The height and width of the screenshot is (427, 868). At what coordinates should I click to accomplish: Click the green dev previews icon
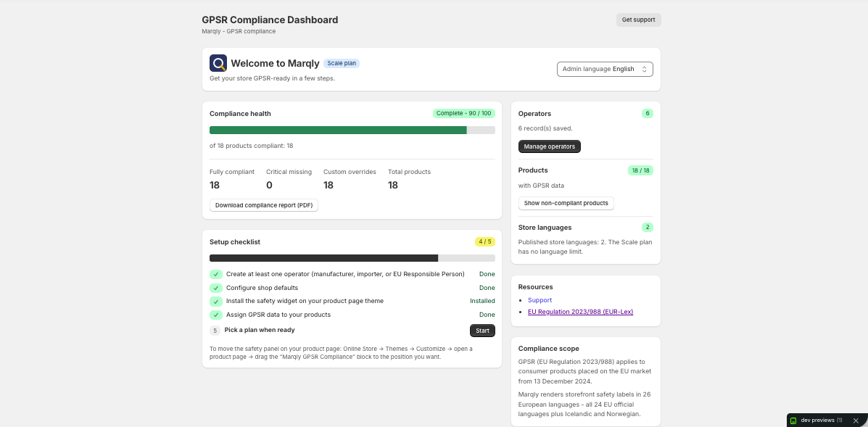click(x=793, y=420)
